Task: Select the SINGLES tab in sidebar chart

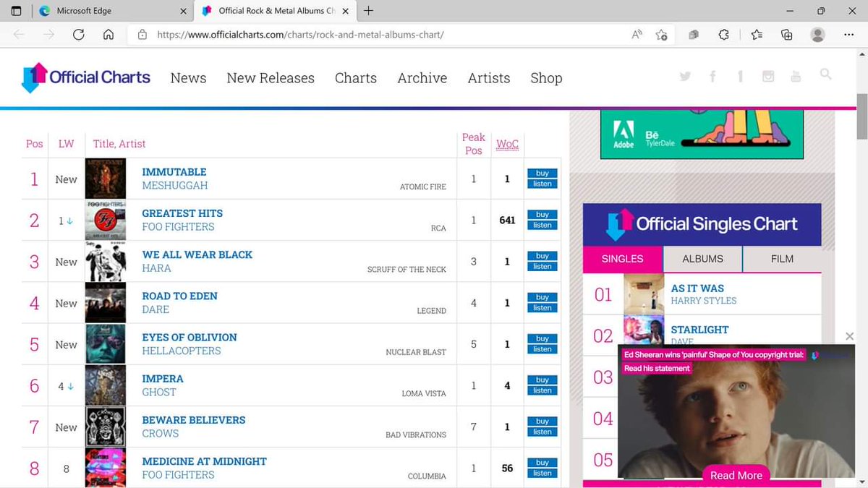Action: [x=623, y=259]
